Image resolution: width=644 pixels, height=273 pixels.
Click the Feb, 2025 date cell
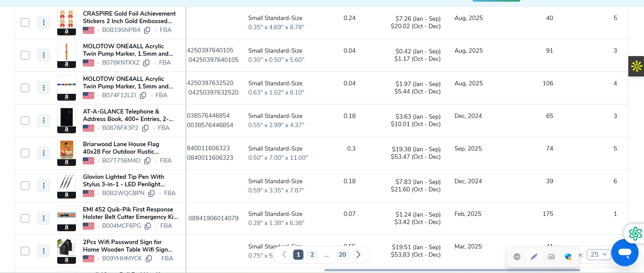pos(468,214)
